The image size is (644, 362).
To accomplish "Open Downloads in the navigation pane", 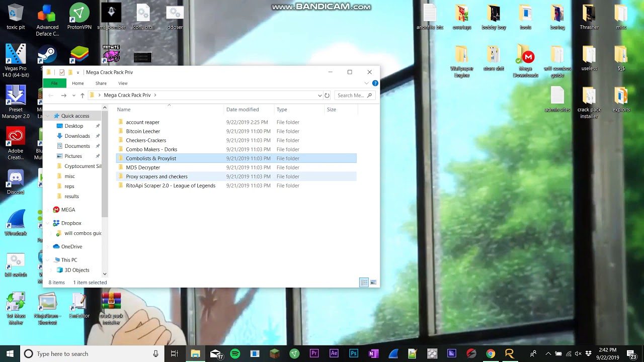I will point(77,136).
